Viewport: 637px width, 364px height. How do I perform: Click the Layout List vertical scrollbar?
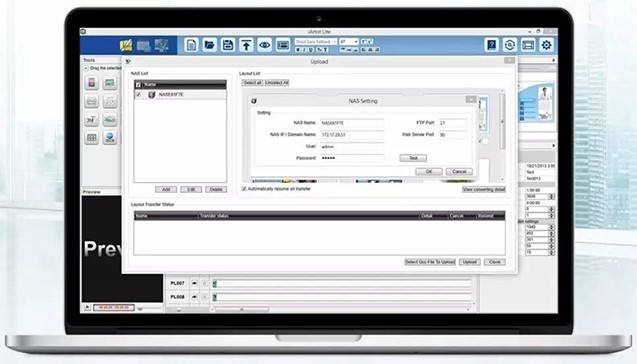[503, 135]
